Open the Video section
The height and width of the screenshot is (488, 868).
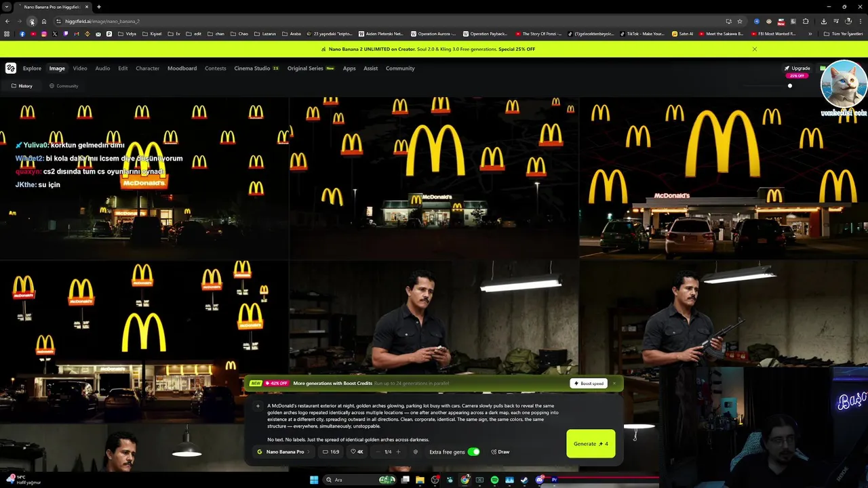[80, 68]
